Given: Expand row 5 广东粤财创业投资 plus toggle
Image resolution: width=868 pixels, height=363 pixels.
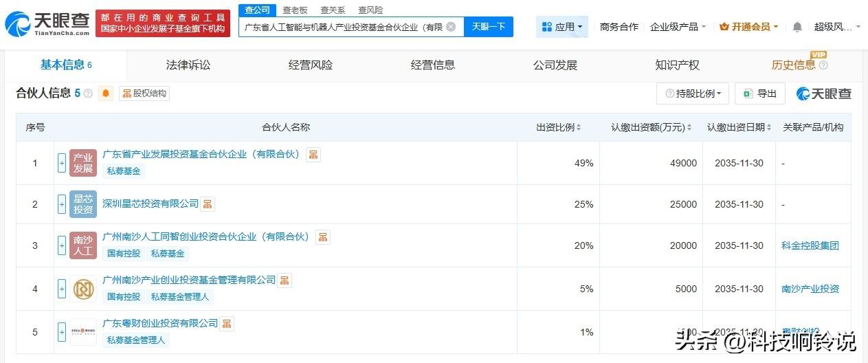Looking at the screenshot, I should [x=62, y=332].
